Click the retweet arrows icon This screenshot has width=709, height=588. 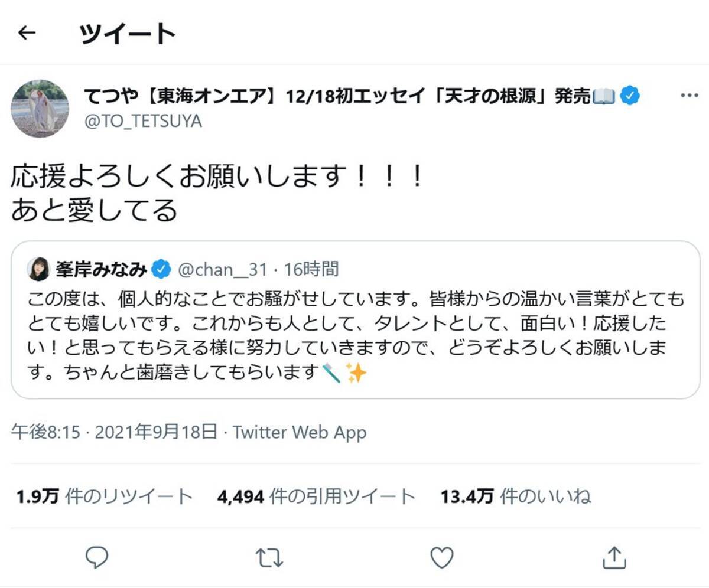pos(269,556)
